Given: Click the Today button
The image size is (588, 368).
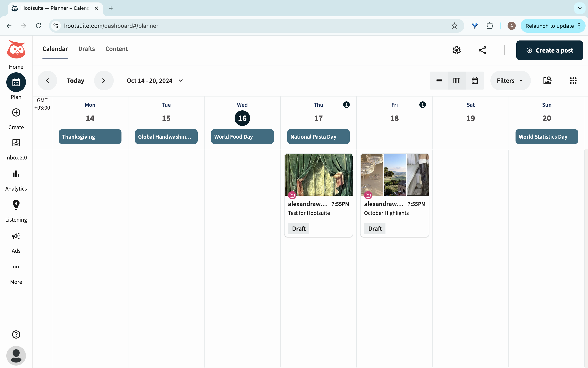Looking at the screenshot, I should click(76, 81).
